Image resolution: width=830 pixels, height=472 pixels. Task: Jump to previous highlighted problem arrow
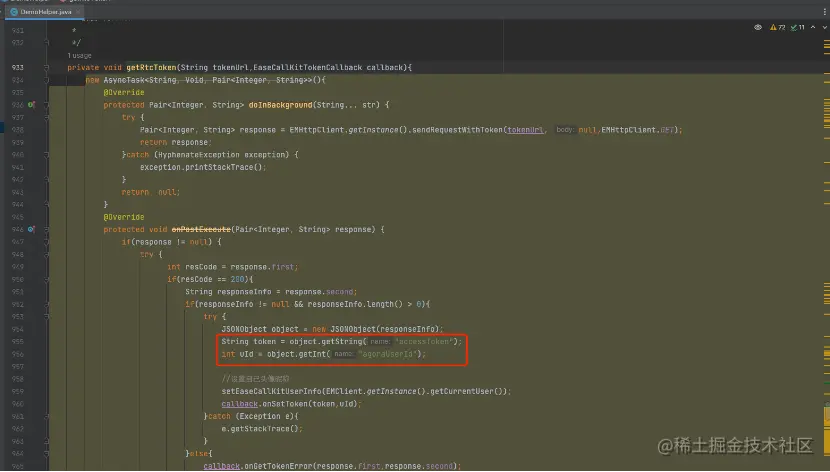coord(813,28)
